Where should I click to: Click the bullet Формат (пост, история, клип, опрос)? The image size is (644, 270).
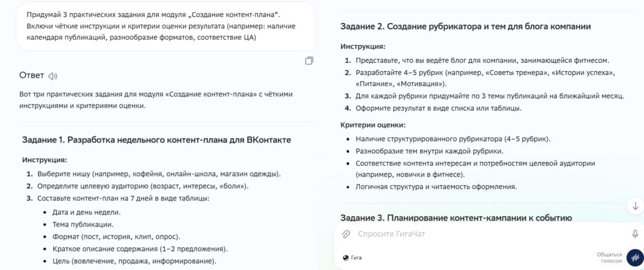point(116,236)
